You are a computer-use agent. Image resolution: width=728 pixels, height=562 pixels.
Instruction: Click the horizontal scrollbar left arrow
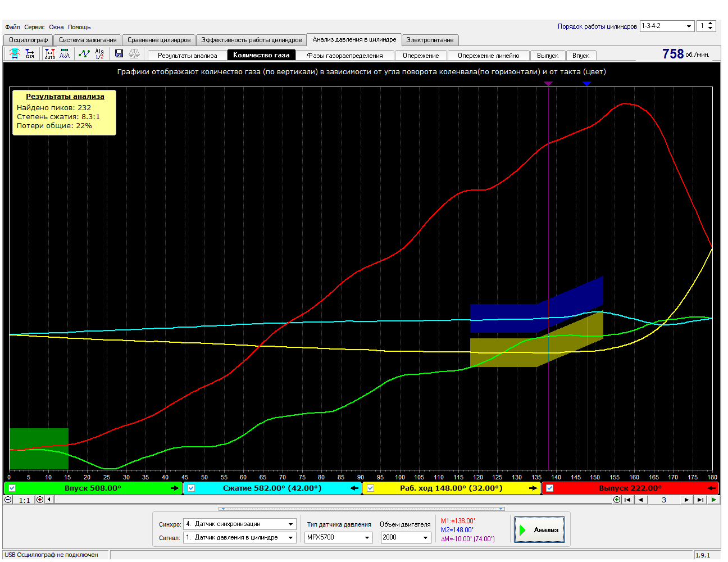[49, 500]
